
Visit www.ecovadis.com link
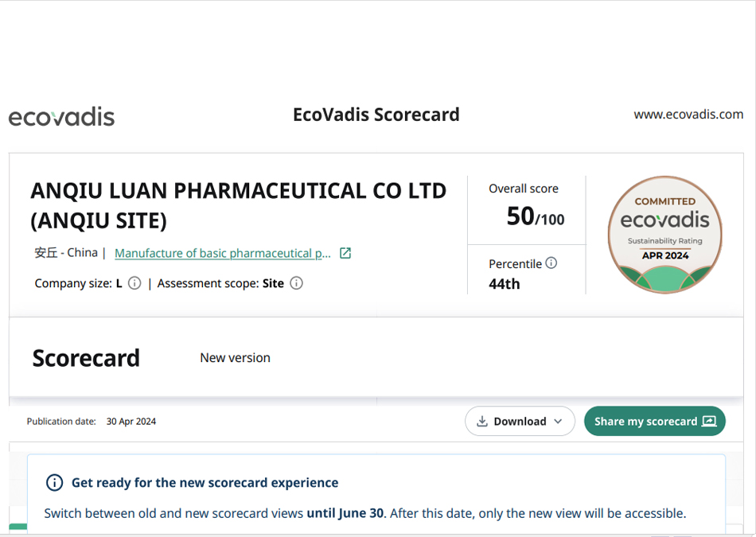[x=688, y=115]
